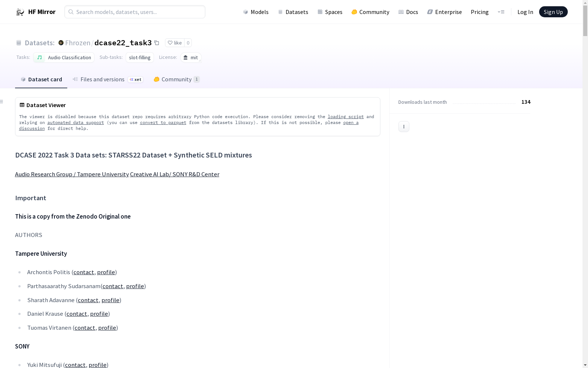Click Daniel Krause contact link

77,314
